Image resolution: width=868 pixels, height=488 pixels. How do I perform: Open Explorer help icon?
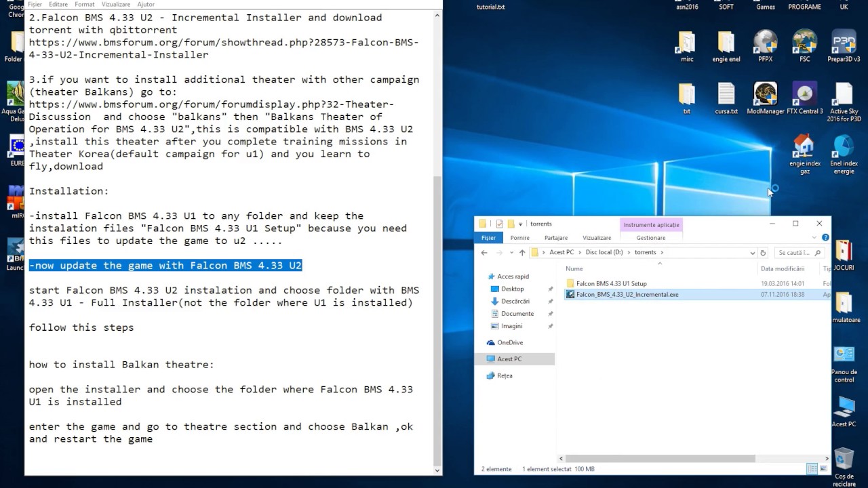(825, 238)
